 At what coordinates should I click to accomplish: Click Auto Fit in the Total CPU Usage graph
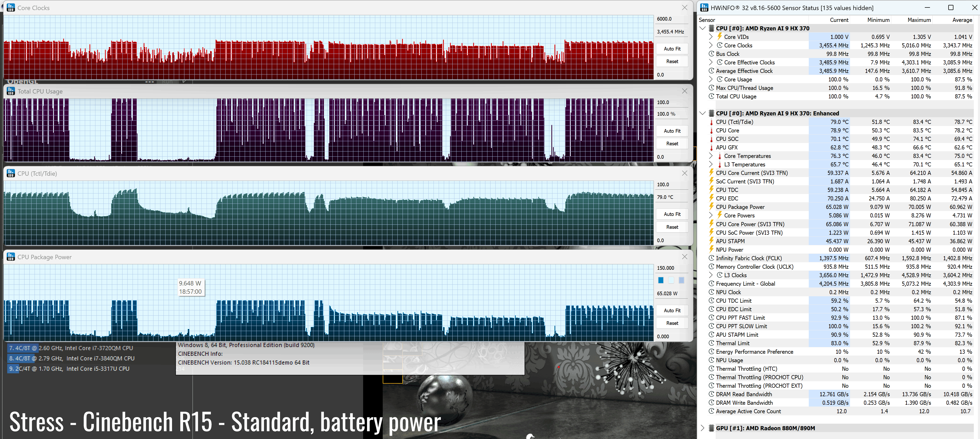tap(672, 131)
